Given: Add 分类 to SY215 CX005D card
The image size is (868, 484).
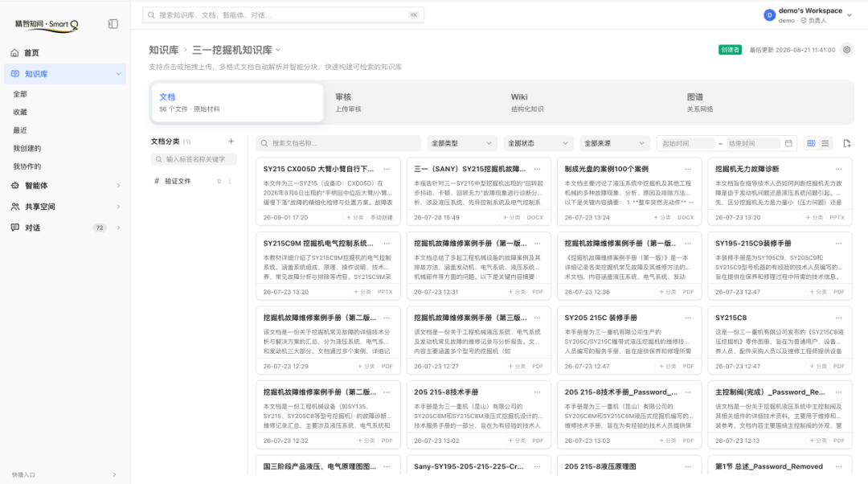Looking at the screenshot, I should (x=355, y=218).
